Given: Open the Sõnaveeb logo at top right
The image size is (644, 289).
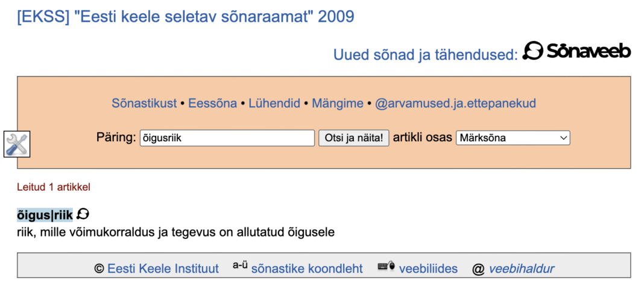Looking at the screenshot, I should click(576, 52).
